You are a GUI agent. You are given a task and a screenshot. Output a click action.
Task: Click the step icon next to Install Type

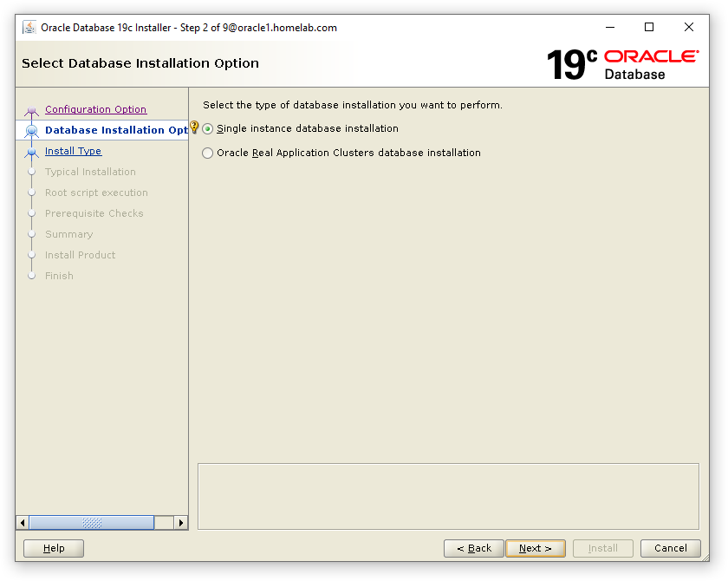(33, 151)
